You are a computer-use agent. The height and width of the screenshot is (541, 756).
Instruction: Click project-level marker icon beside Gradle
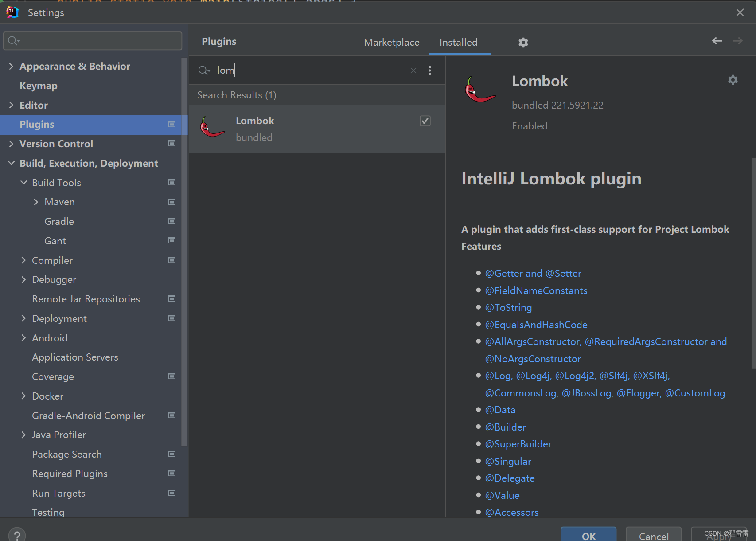tap(172, 221)
